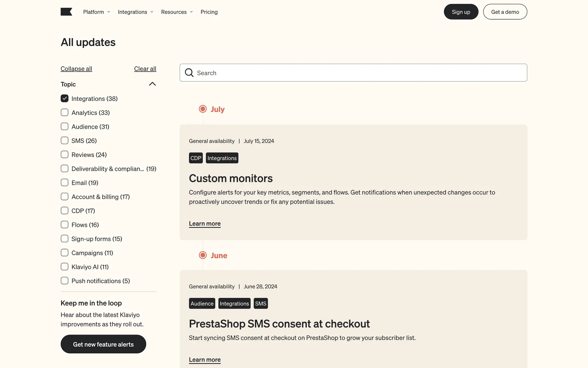Screen dimensions: 588x368
Task: Click the Audience tag on PrestaShop update
Action: tap(202, 303)
